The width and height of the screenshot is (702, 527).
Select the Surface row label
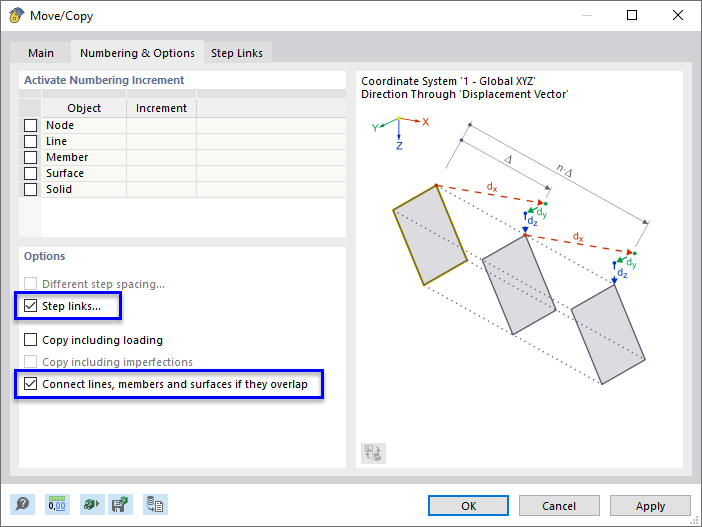point(65,173)
